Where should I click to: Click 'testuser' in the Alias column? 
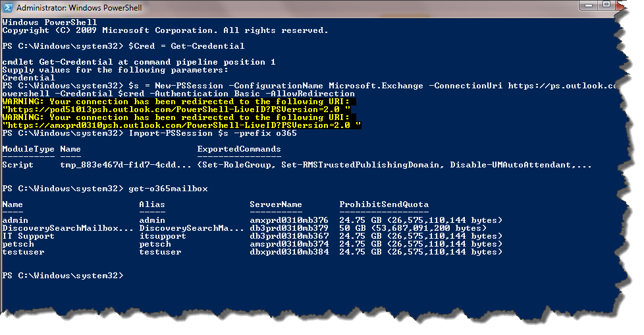[160, 252]
